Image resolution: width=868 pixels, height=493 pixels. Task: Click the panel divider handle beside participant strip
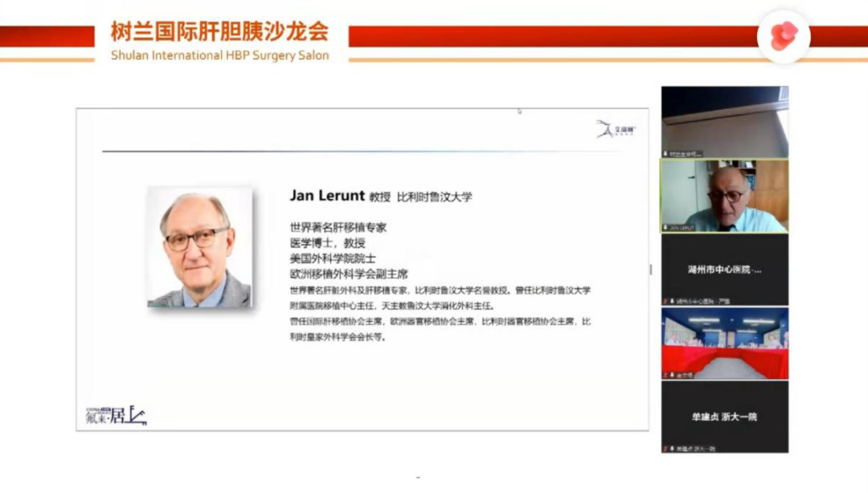651,269
